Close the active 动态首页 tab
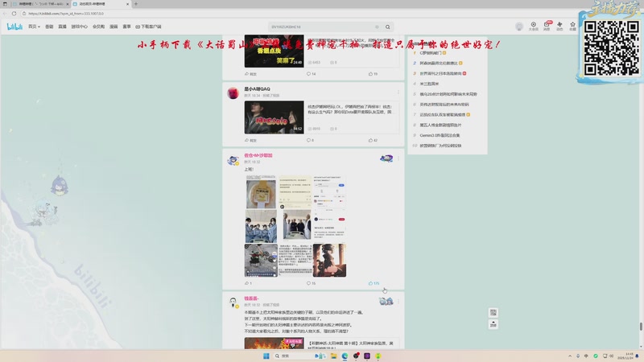Image resolution: width=644 pixels, height=362 pixels. point(127,4)
